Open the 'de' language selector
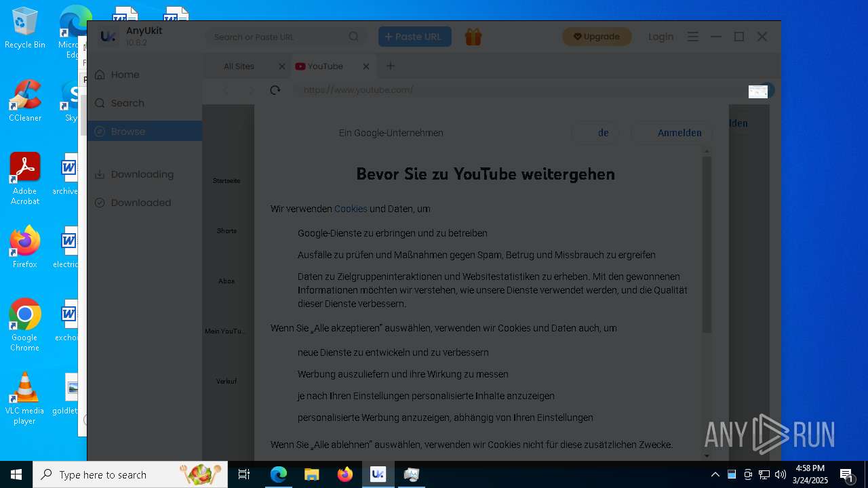 coord(595,133)
